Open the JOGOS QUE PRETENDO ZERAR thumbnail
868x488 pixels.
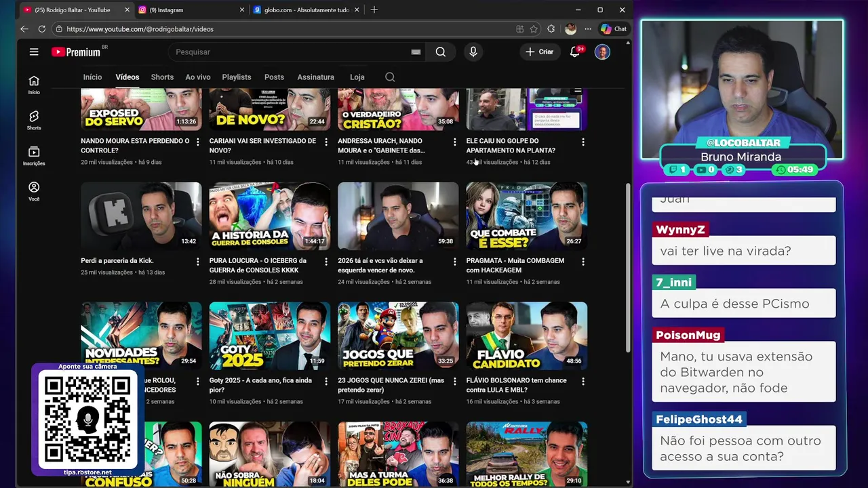coord(398,335)
